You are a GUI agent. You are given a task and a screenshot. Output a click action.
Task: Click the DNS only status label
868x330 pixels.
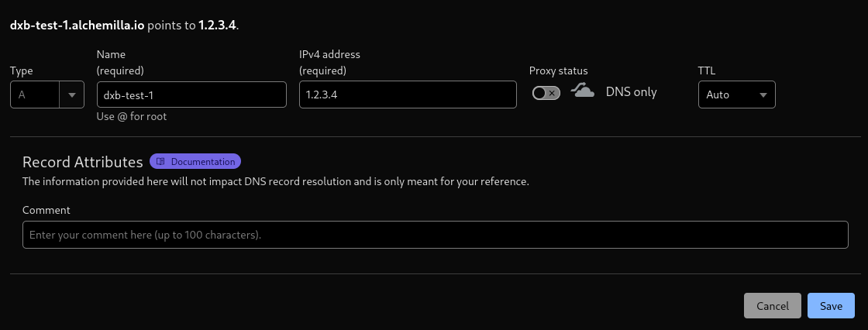pos(631,92)
